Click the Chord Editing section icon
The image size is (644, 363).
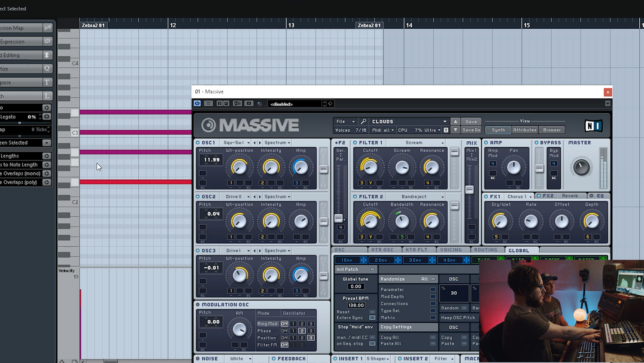click(47, 55)
